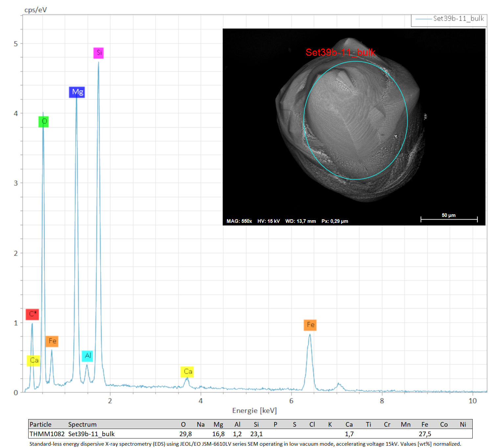This screenshot has height=448, width=495.
Task: Click the Spectrum column header
Action: (82, 424)
